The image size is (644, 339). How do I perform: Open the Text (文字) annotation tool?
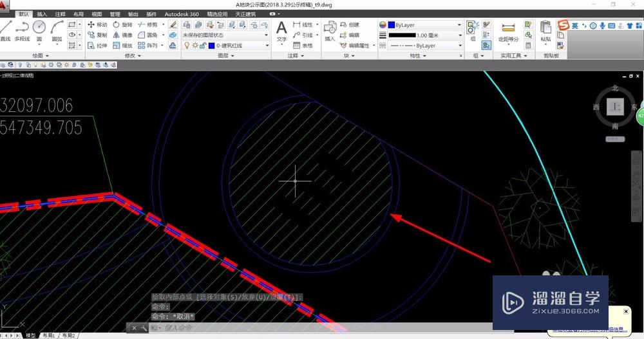[x=281, y=30]
